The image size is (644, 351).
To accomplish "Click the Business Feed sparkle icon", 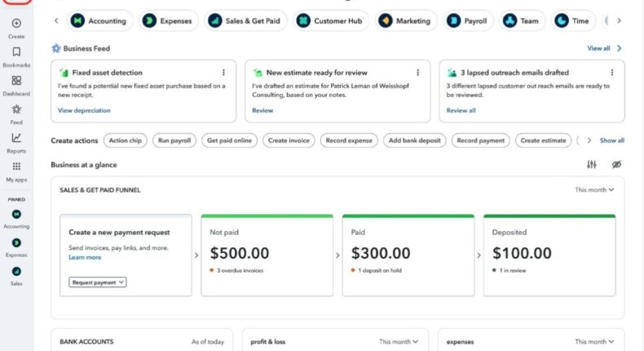I will [56, 48].
